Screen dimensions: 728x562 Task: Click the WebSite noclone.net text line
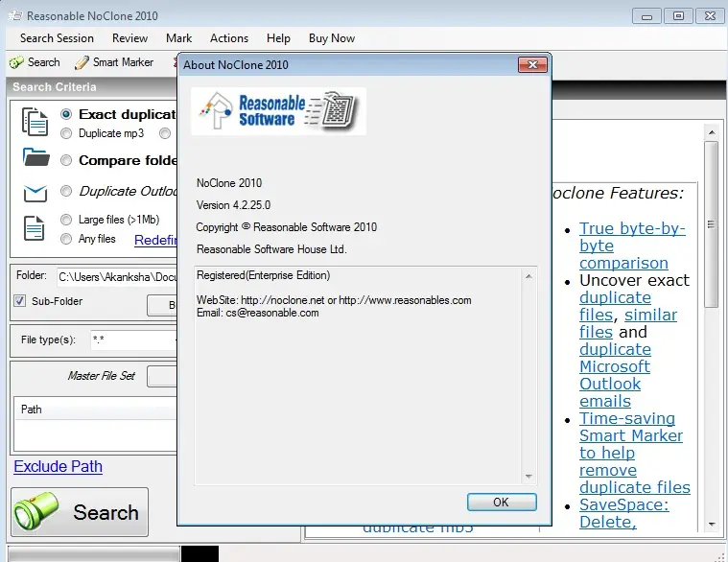334,300
